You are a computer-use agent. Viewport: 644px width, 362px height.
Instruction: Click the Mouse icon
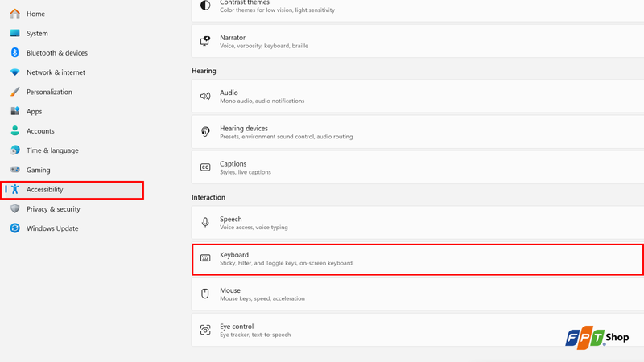click(x=205, y=294)
